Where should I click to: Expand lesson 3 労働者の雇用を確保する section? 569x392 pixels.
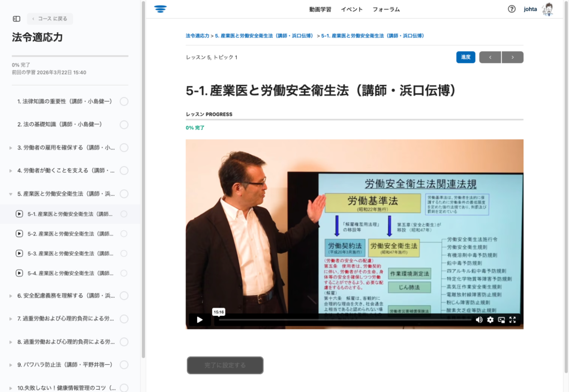click(x=11, y=148)
